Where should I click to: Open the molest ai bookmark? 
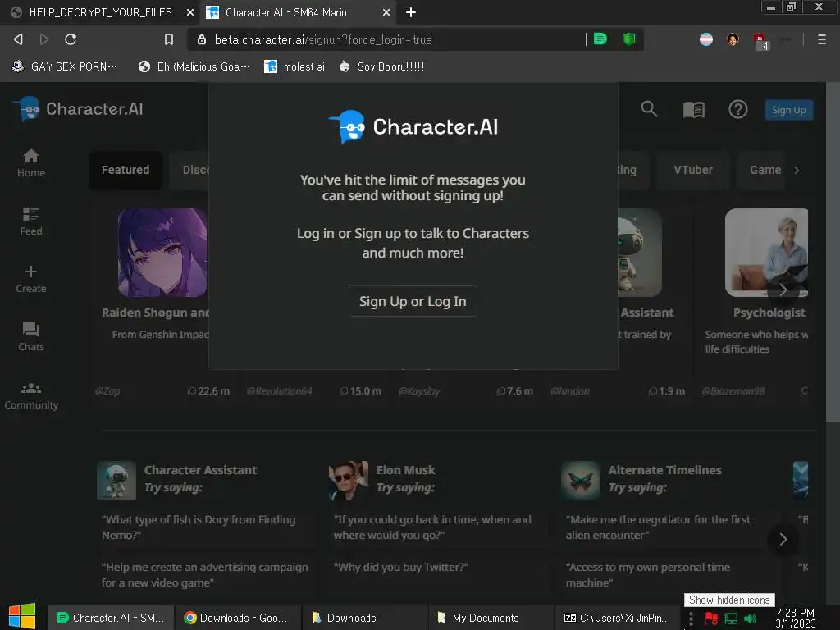[294, 66]
